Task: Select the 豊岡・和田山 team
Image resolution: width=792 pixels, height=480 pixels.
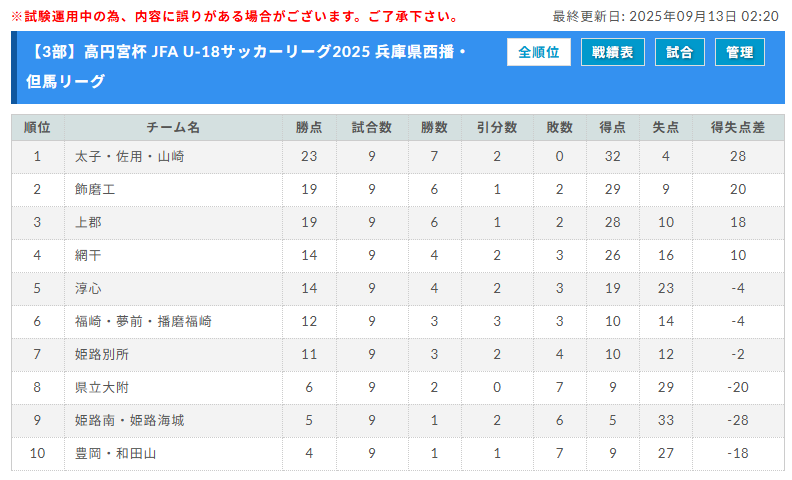Action: 116,453
